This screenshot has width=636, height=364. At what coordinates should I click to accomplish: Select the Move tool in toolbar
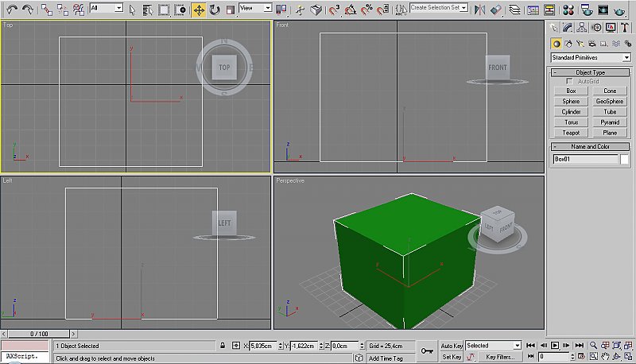pos(199,10)
